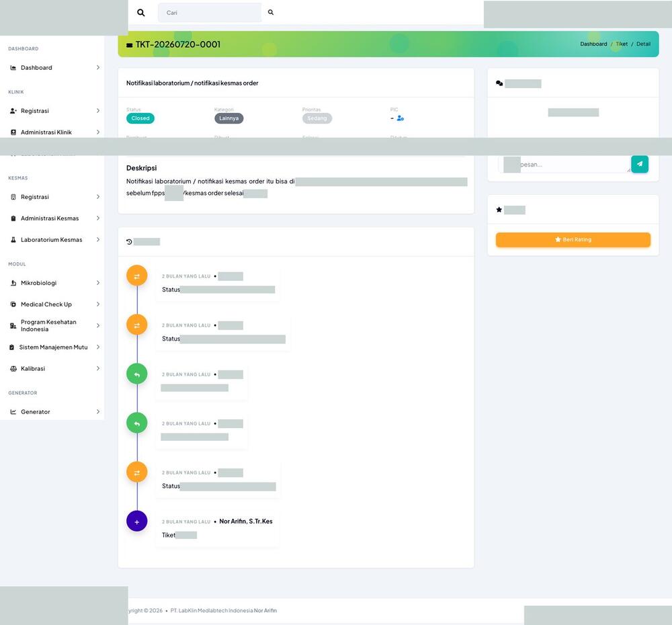Expand Dashboard menu chevron
Viewport: 672px width, 625px height.
point(97,68)
